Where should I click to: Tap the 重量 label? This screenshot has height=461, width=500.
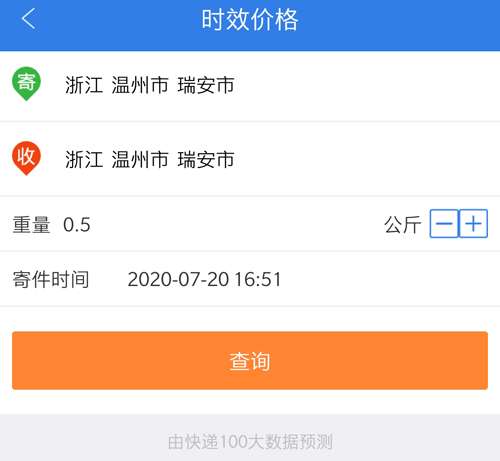[31, 224]
